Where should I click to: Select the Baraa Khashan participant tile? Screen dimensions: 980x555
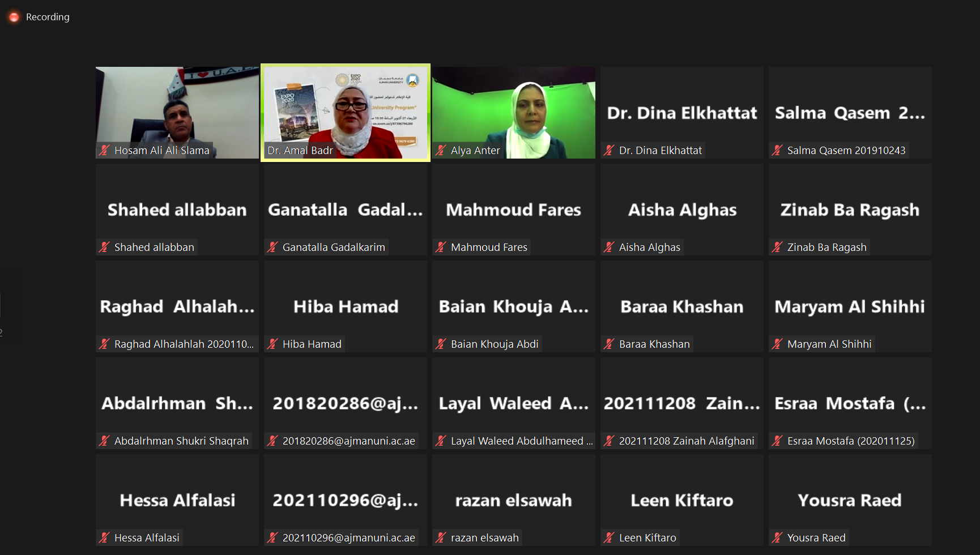tap(682, 307)
